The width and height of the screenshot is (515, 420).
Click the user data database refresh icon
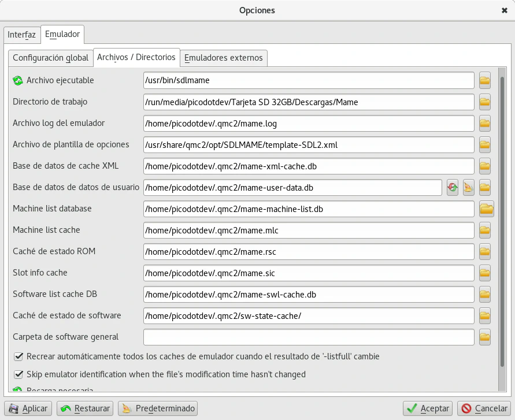click(453, 187)
